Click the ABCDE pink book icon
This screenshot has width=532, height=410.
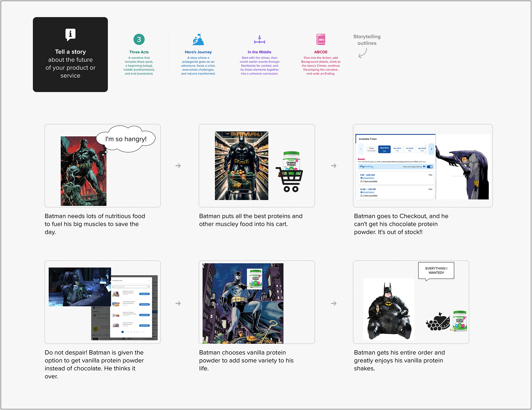[321, 40]
